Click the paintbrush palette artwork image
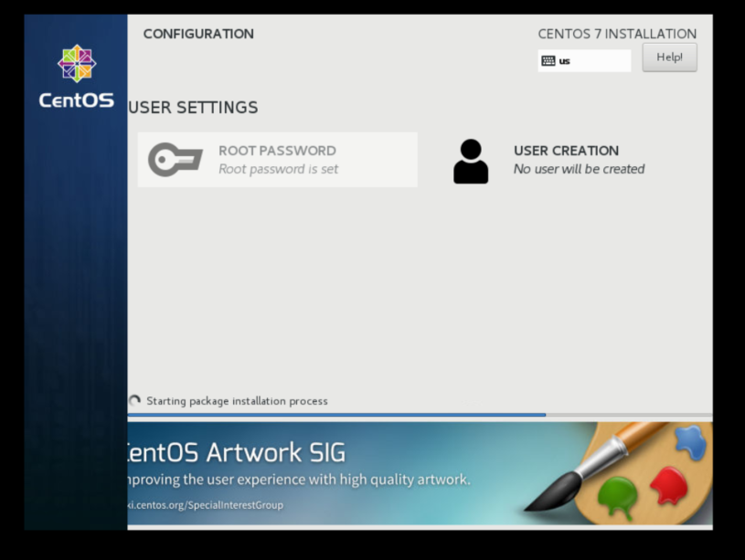This screenshot has width=745, height=560. point(619,473)
